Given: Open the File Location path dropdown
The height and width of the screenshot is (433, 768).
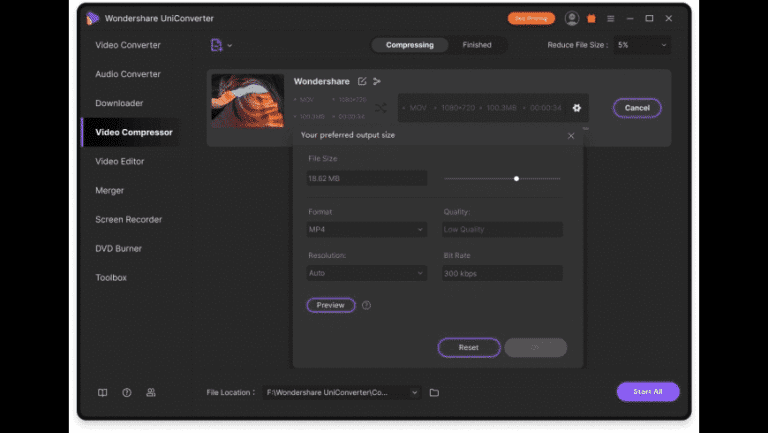Looking at the screenshot, I should (415, 393).
